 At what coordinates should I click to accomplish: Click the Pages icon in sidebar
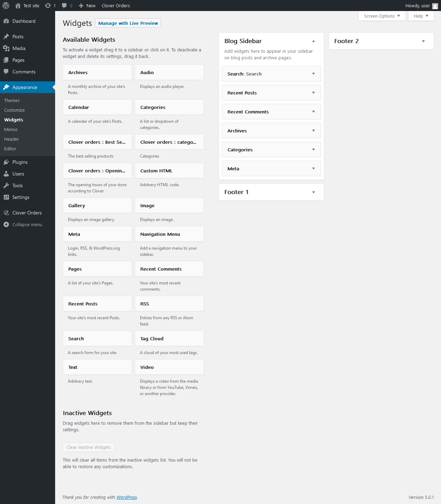6,60
